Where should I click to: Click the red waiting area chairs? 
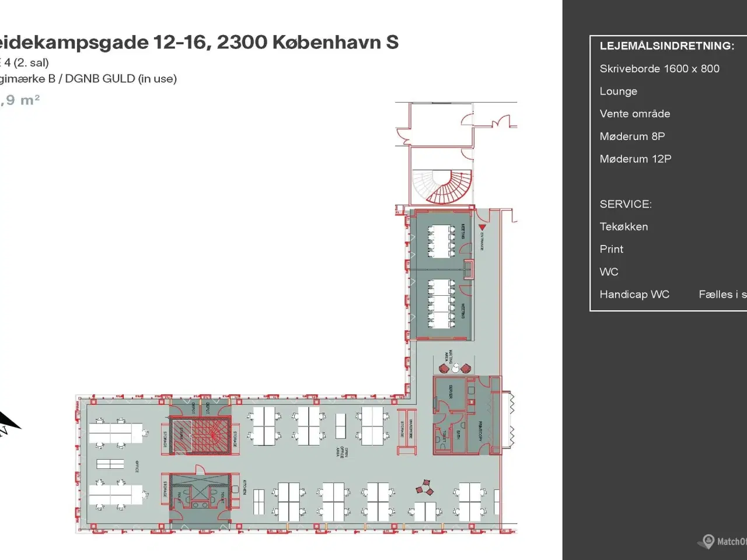pos(455,368)
